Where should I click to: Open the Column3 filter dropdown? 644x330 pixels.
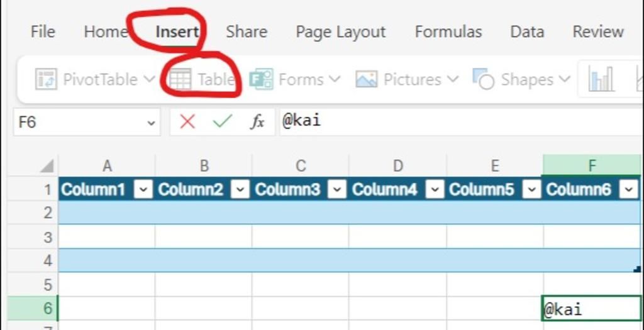[338, 189]
